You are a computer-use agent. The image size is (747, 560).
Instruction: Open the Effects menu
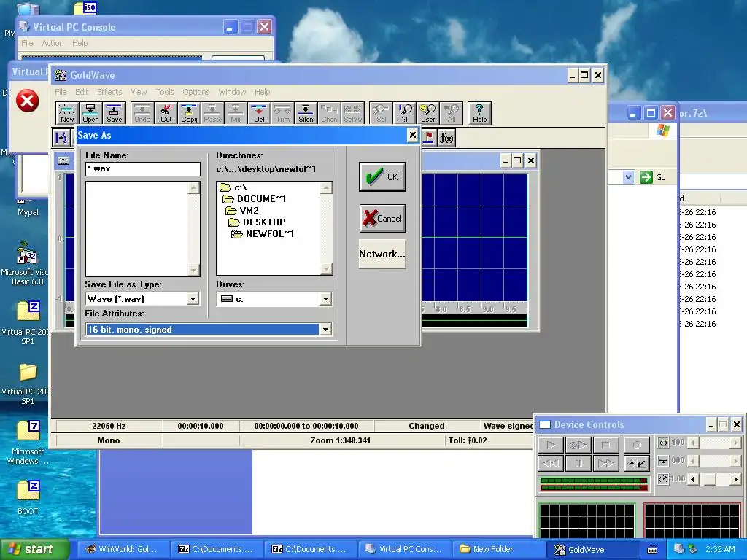(x=109, y=92)
